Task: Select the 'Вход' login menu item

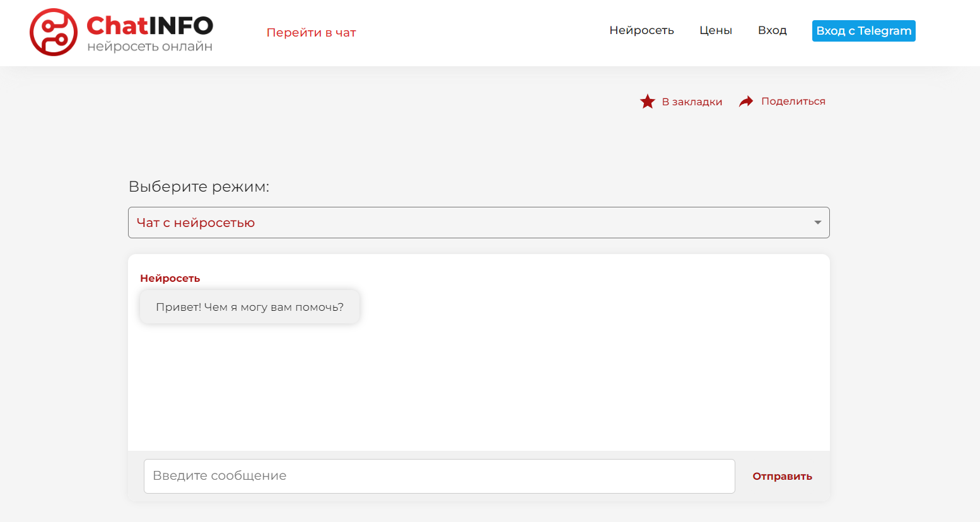Action: [772, 30]
